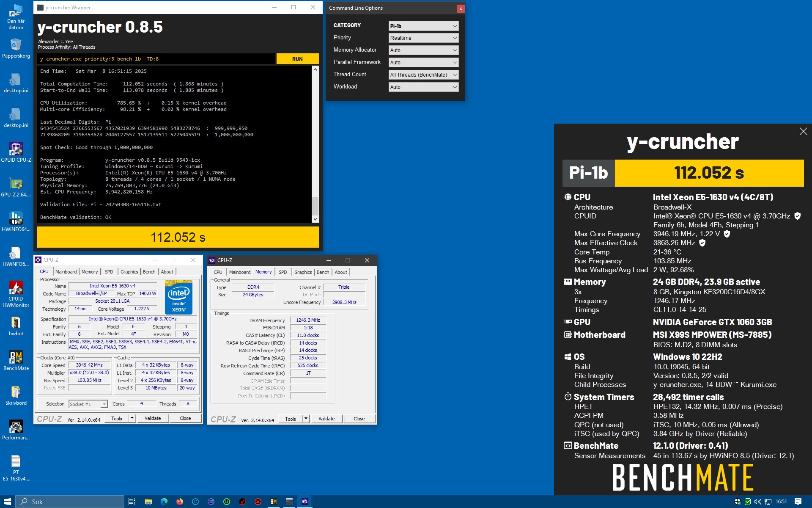Screen dimensions: 812x508
Task: Open the GPU-Z desktop icon
Action: coord(16,187)
